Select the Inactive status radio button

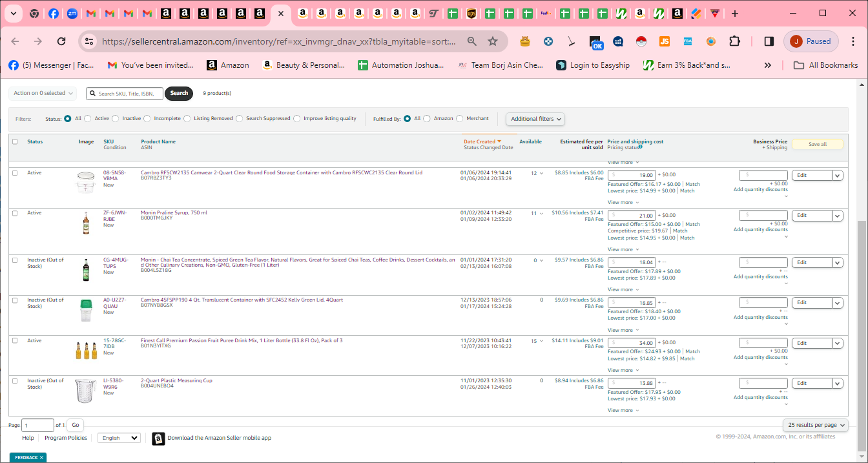(x=116, y=119)
